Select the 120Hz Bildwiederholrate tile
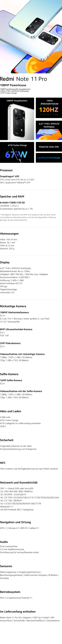Image resolution: width=62 pixels, height=644 pixels. click(x=49, y=108)
